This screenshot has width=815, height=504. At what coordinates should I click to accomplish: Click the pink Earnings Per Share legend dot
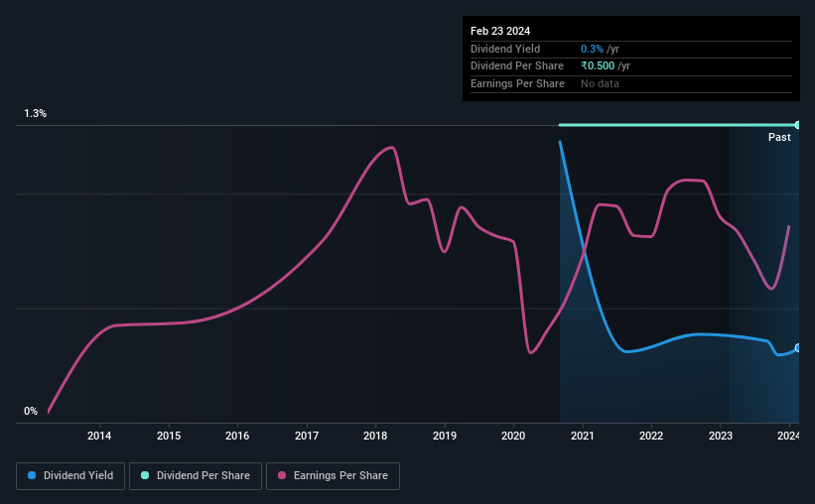282,475
